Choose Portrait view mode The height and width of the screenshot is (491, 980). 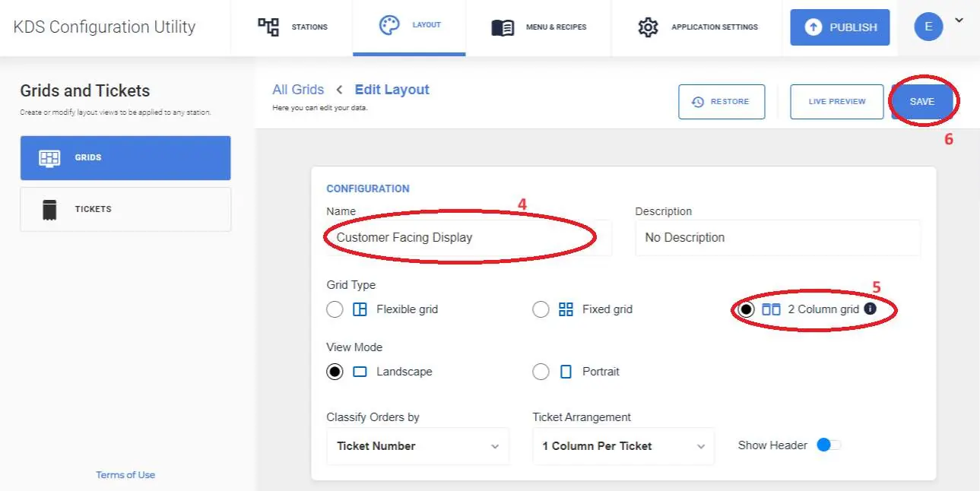(541, 372)
